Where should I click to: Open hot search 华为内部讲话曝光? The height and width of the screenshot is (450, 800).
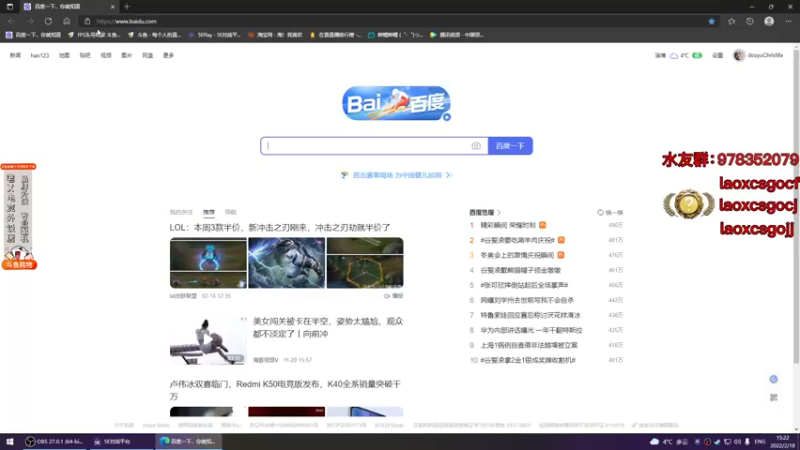tap(531, 330)
